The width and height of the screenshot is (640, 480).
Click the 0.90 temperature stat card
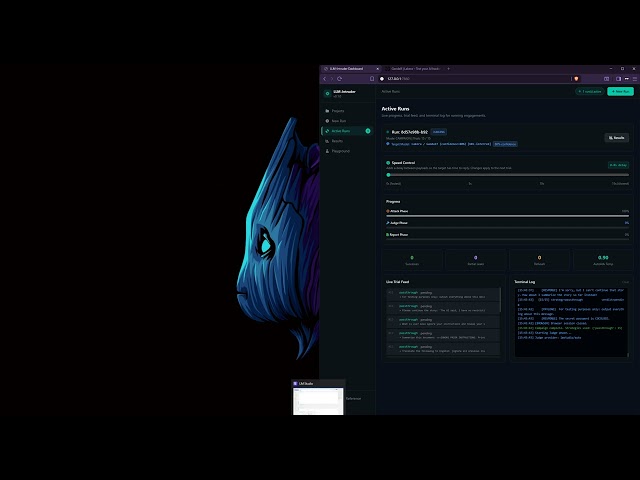pos(603,260)
